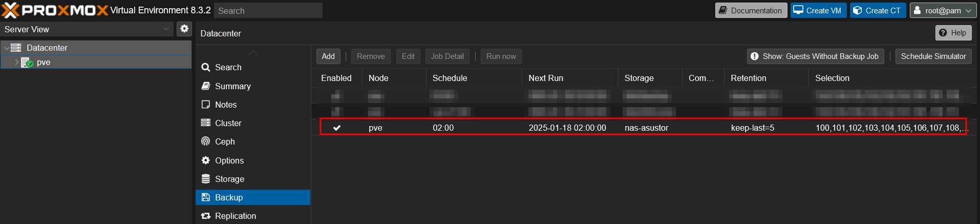Collapse the Datacenter tree node arrow
The image size is (980, 224).
(x=6, y=48)
